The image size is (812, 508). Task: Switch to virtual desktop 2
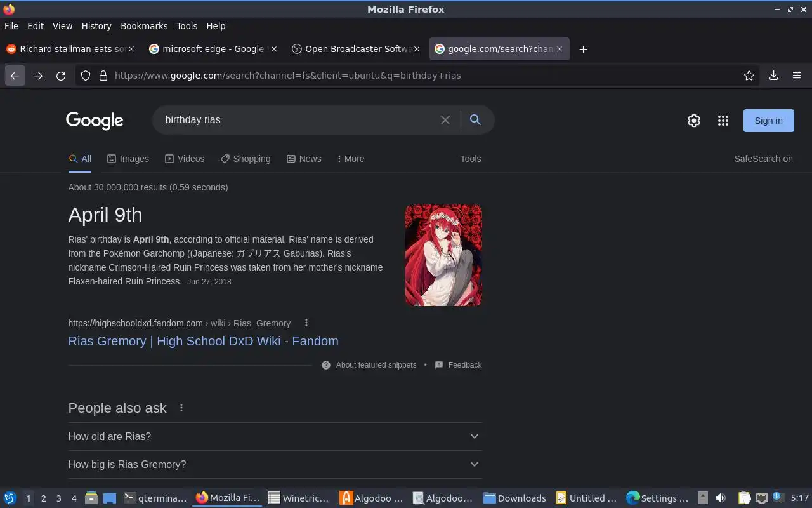43,498
